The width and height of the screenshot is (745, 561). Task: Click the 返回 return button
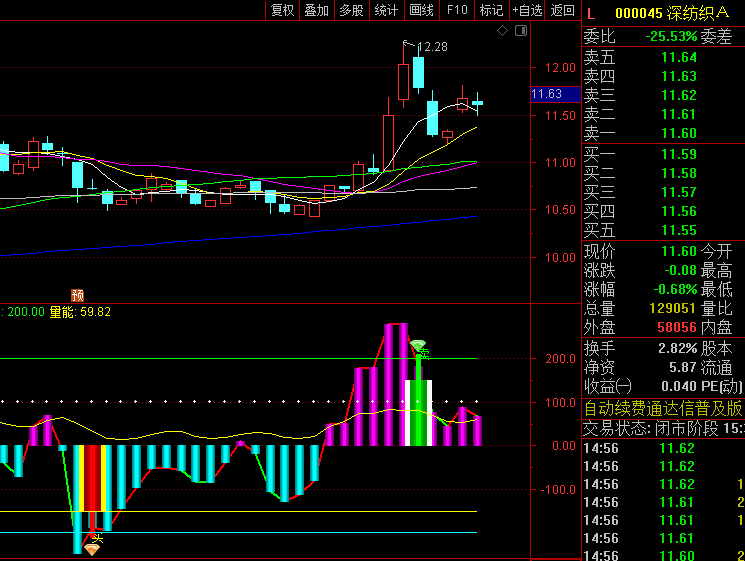[563, 10]
